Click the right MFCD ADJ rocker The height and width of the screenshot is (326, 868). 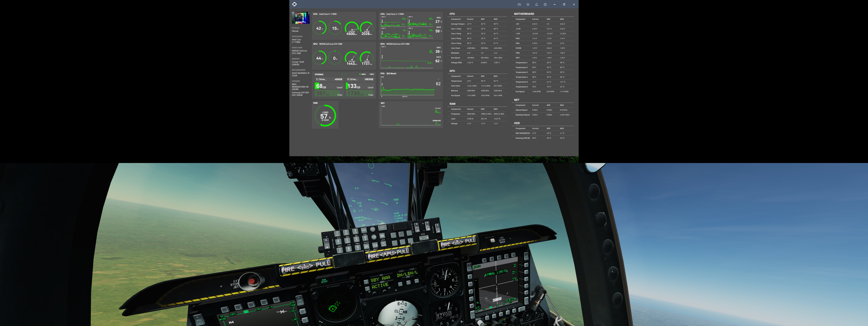click(469, 267)
